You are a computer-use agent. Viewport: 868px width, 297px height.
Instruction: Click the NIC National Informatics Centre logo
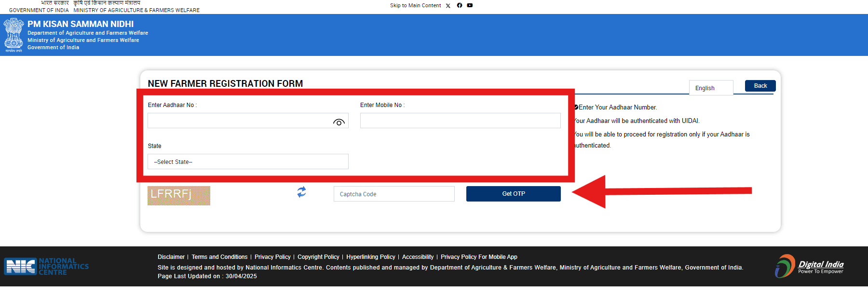[x=46, y=266]
